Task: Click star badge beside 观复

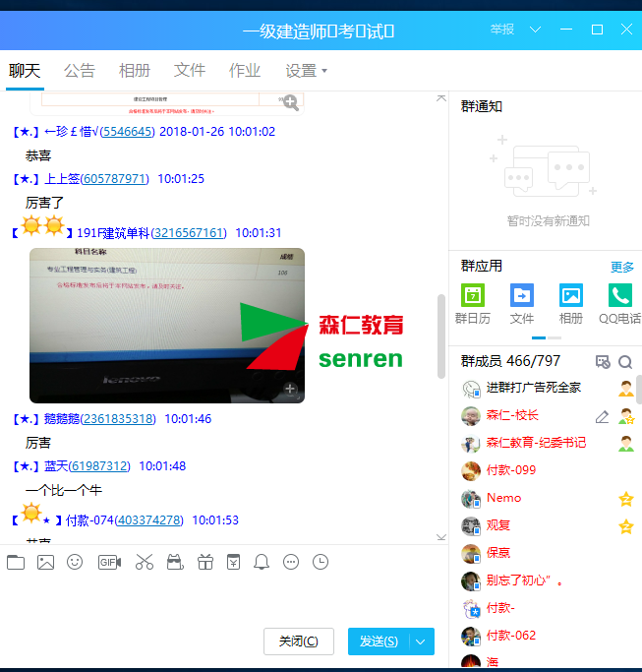Action: [x=625, y=526]
